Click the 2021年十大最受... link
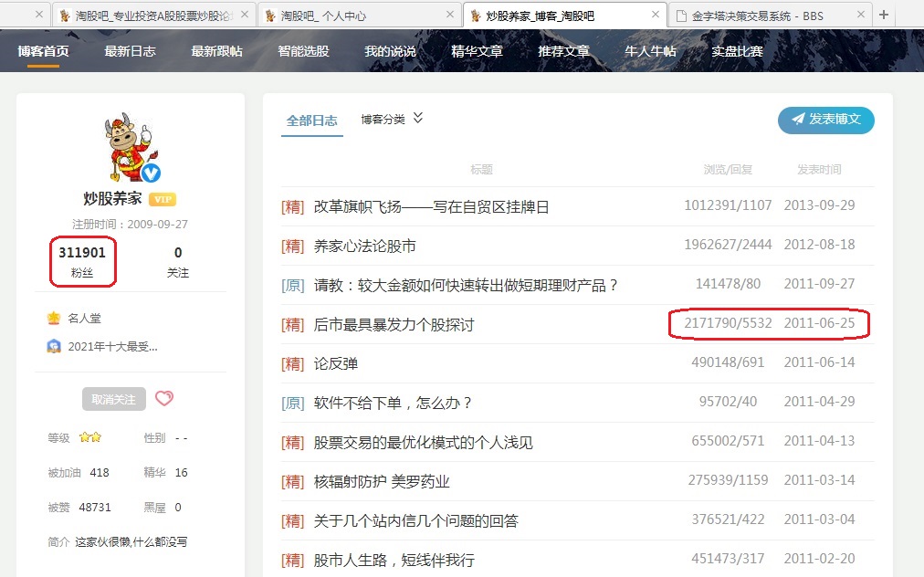 pos(112,347)
